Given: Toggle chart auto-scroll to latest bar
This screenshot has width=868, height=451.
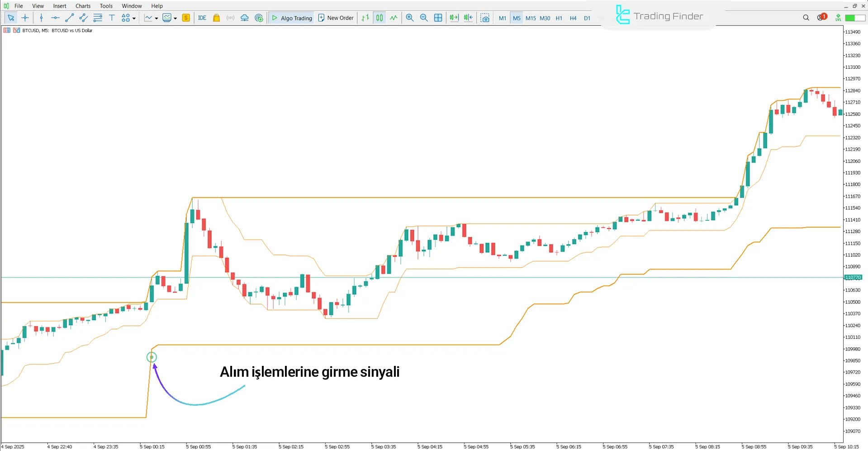Looking at the screenshot, I should [454, 18].
